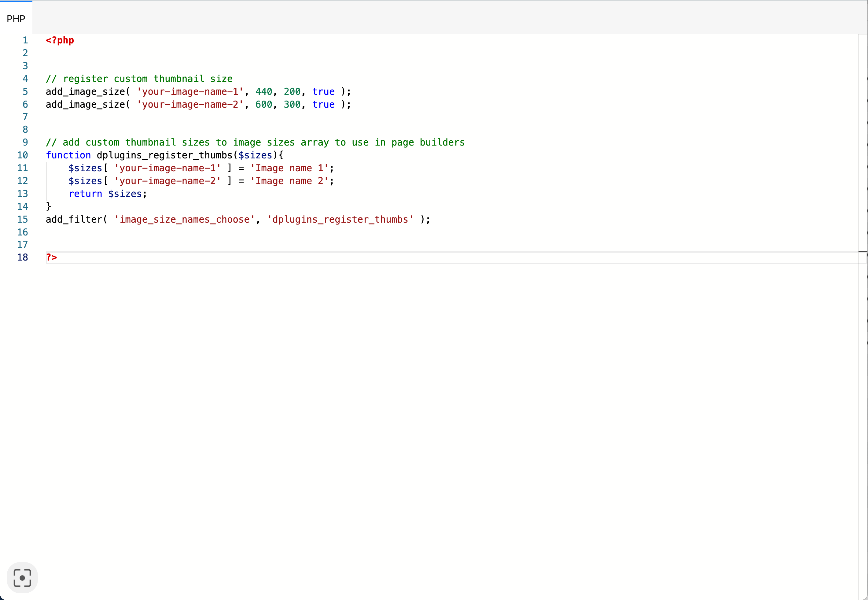Image resolution: width=868 pixels, height=600 pixels.
Task: Click dplugins_register_thumbs function name on line 10
Action: (x=165, y=155)
